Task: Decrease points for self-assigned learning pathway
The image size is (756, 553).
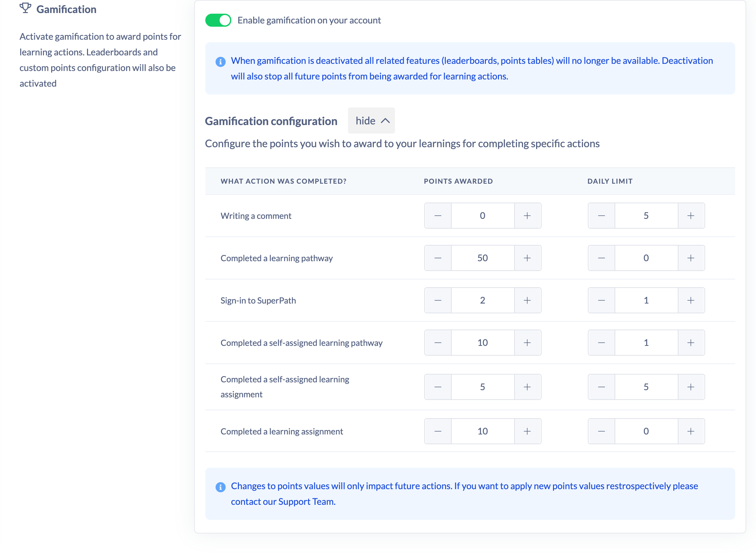Action: (438, 343)
